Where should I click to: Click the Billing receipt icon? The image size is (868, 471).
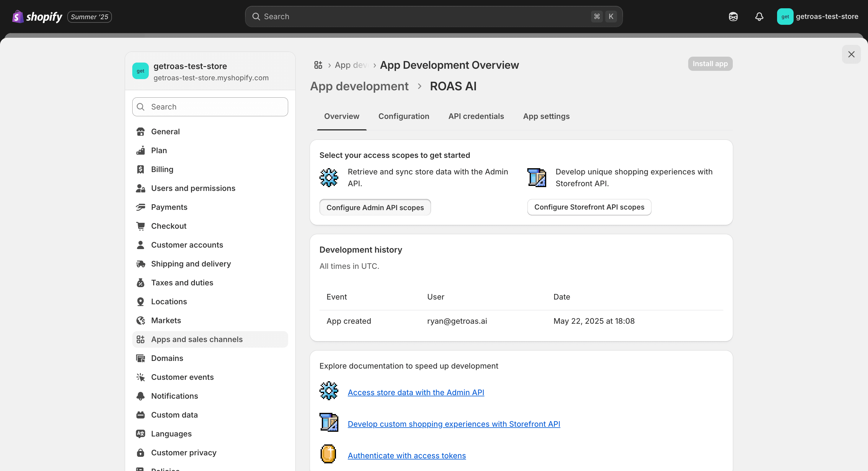click(141, 169)
